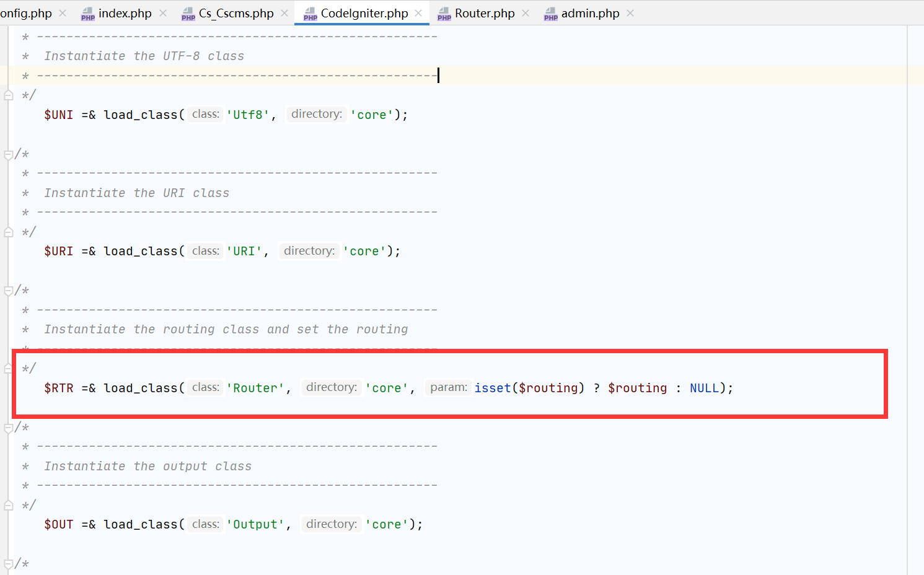Viewport: 924px width, 575px height.
Task: Click the 'Utf8' string literal
Action: [248, 115]
